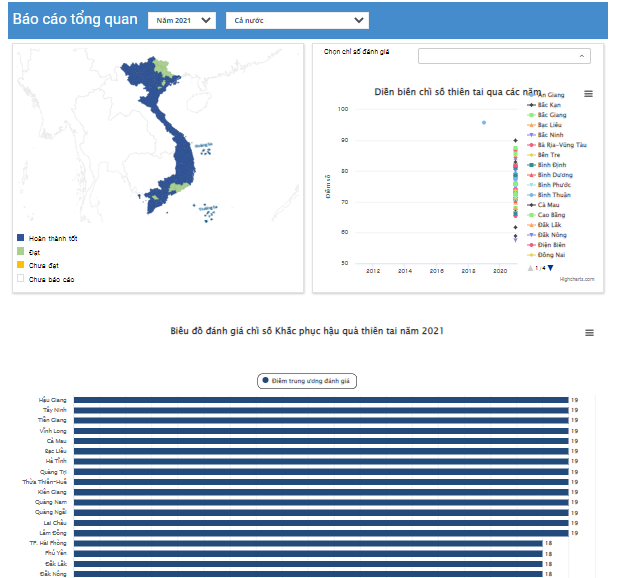Open bar chart hamburger export menu
The width and height of the screenshot is (623, 578).
click(x=589, y=333)
